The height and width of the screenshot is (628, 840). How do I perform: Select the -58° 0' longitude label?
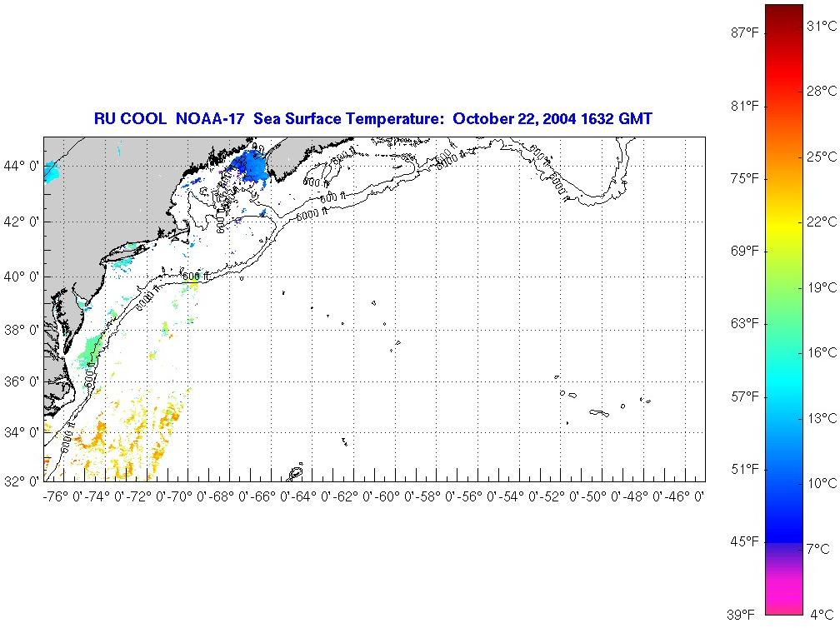tap(435, 497)
